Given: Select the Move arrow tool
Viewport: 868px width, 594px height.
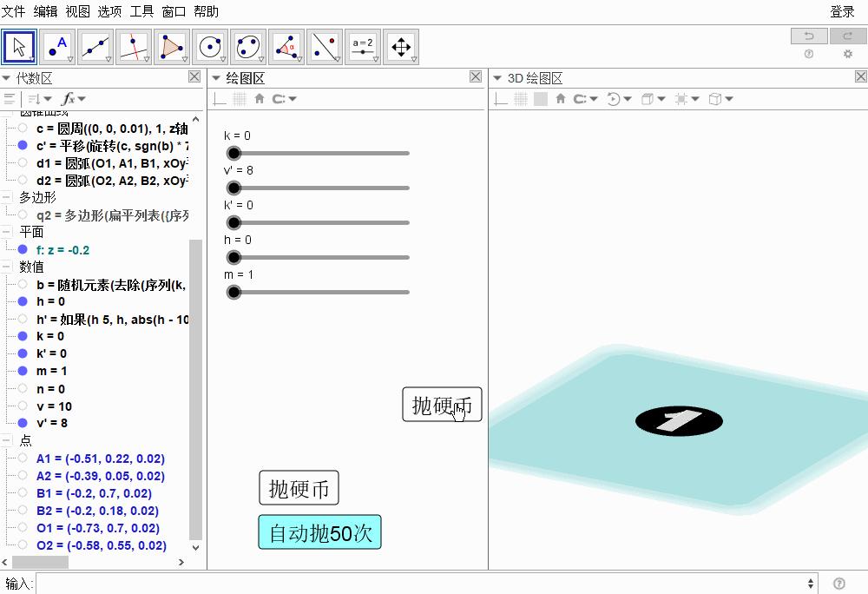Looking at the screenshot, I should point(19,47).
